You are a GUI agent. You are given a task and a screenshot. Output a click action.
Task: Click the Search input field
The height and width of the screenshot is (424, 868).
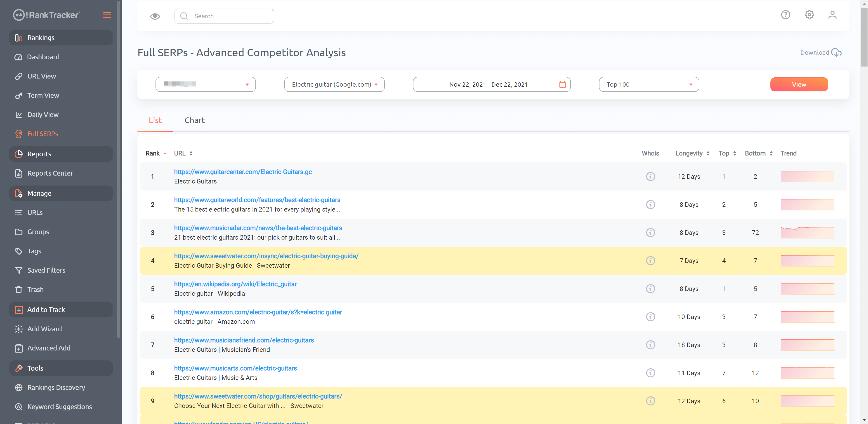[224, 16]
